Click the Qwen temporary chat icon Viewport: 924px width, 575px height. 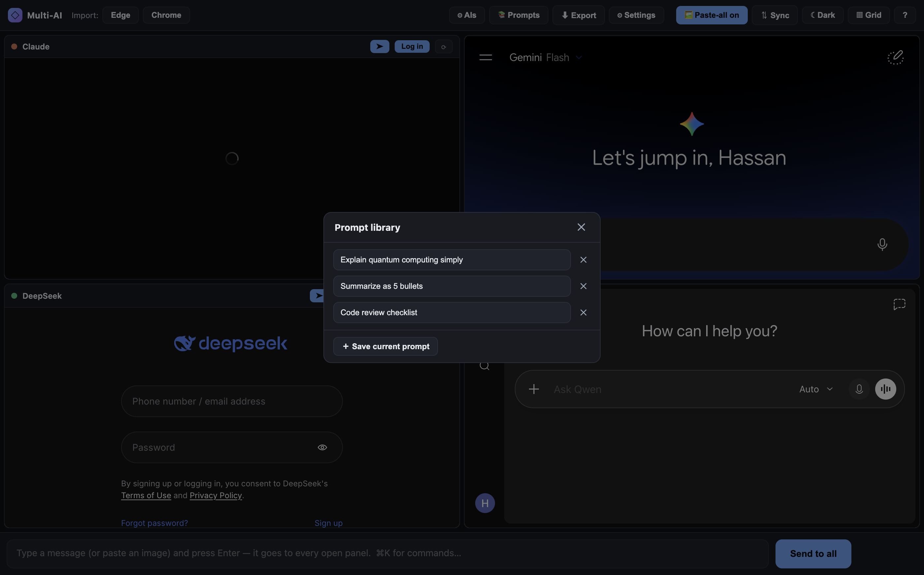click(899, 304)
